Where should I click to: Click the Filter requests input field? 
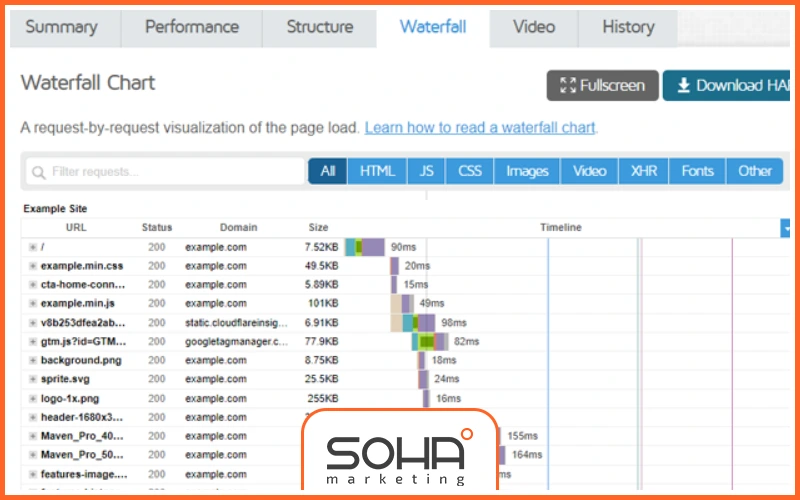coord(170,172)
